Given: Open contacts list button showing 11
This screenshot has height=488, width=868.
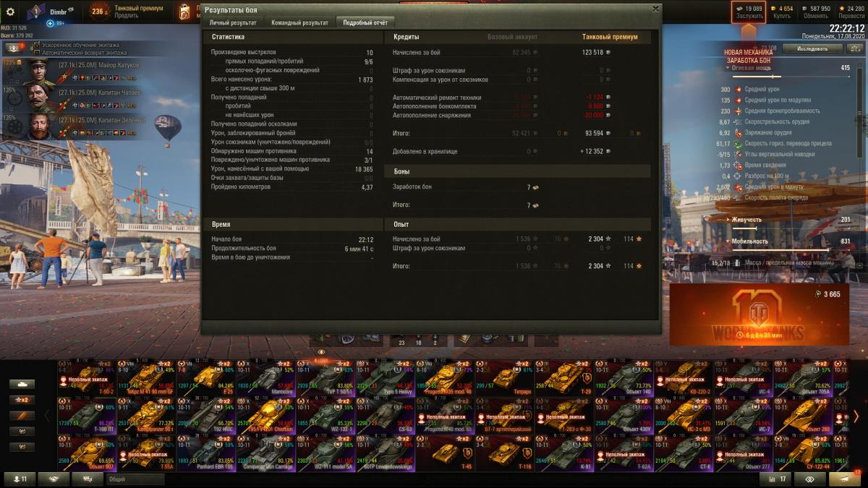Looking at the screenshot, I should pos(20,479).
